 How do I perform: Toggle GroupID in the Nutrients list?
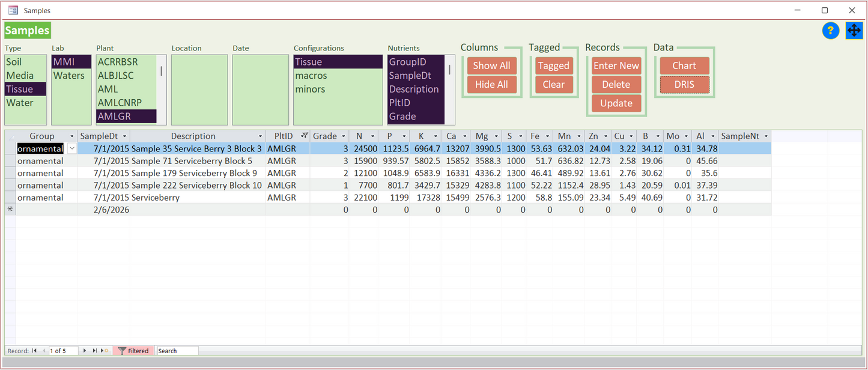point(416,62)
